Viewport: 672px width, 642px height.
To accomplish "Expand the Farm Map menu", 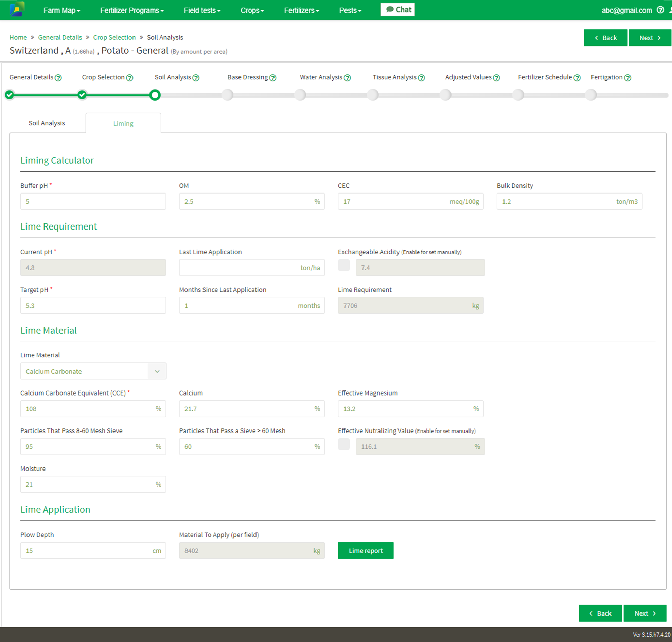I will [x=62, y=10].
